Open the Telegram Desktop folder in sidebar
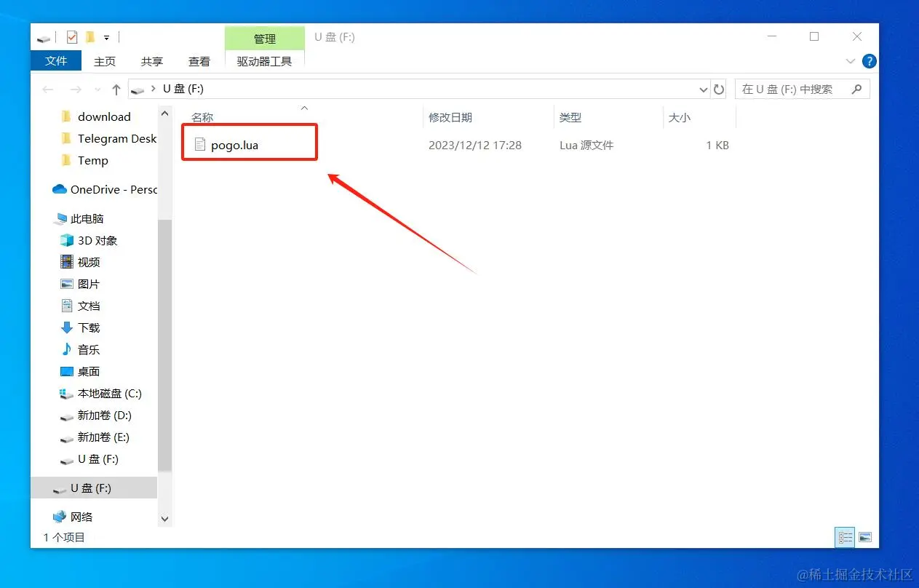Image resolution: width=919 pixels, height=588 pixels. click(x=117, y=138)
